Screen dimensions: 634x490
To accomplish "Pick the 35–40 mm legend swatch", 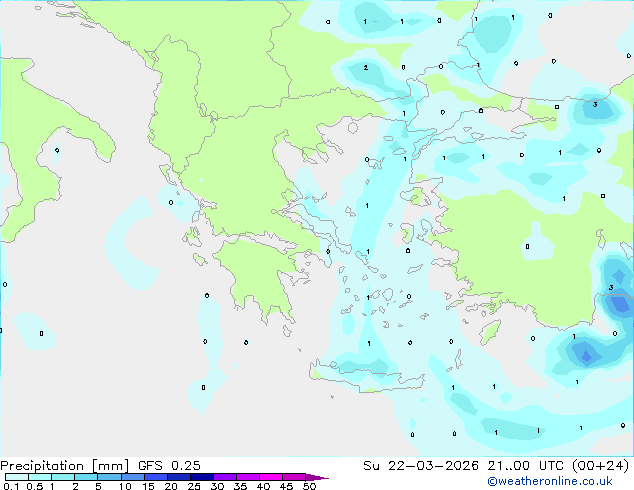I will pos(248,477).
